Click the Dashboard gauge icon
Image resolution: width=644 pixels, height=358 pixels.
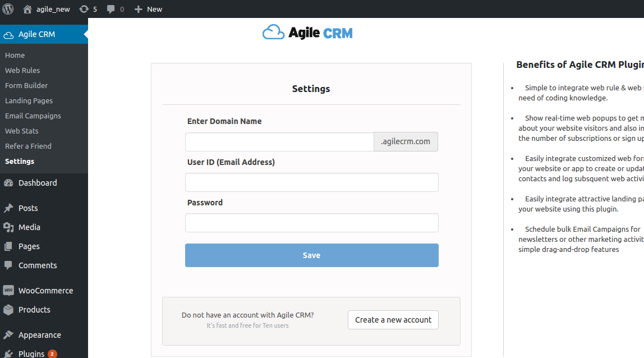[x=8, y=183]
